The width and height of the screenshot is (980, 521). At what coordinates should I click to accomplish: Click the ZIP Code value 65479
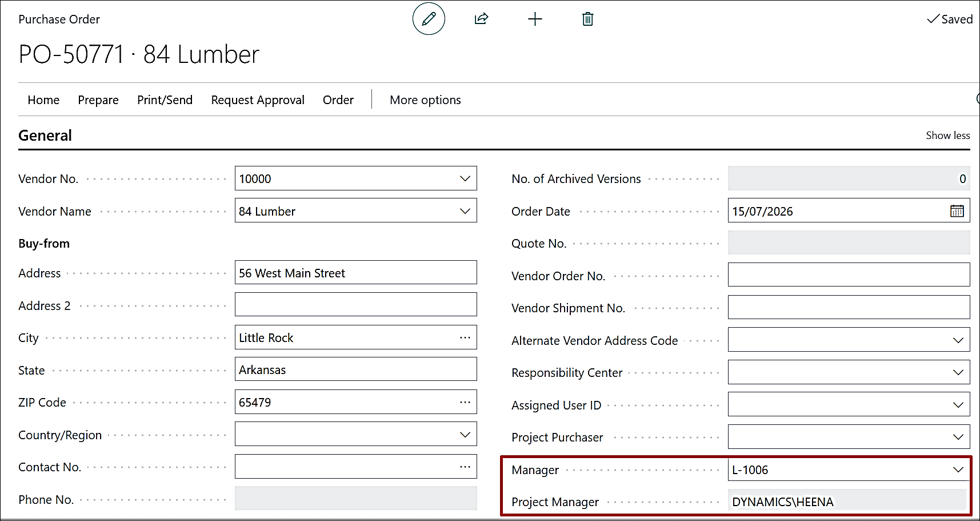[255, 403]
